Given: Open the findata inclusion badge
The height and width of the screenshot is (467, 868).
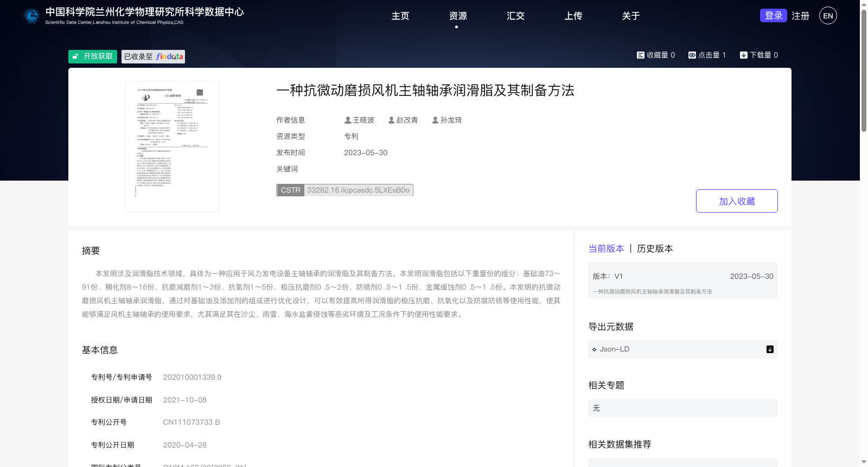Looking at the screenshot, I should point(153,56).
